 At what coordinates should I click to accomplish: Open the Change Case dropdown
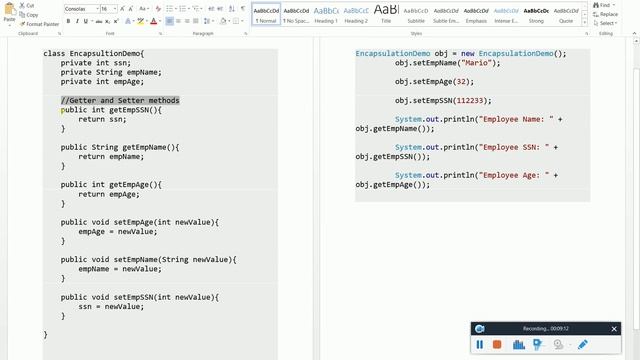coord(143,9)
